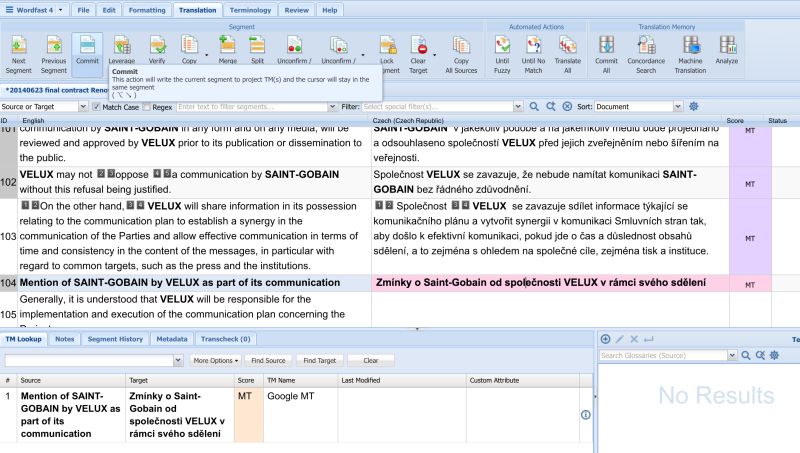Click the info icon in TM result row
Screen dimensions: 800x453
tap(586, 415)
